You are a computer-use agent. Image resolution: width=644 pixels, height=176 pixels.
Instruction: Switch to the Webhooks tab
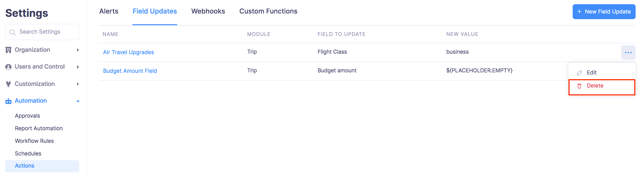point(208,11)
